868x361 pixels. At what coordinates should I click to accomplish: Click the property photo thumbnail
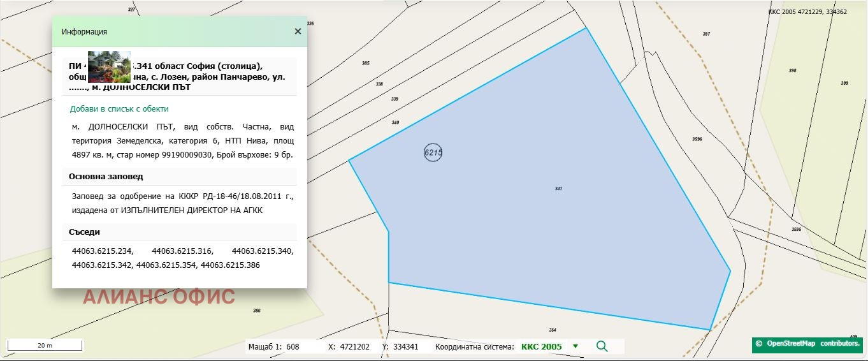pyautogui.click(x=109, y=67)
